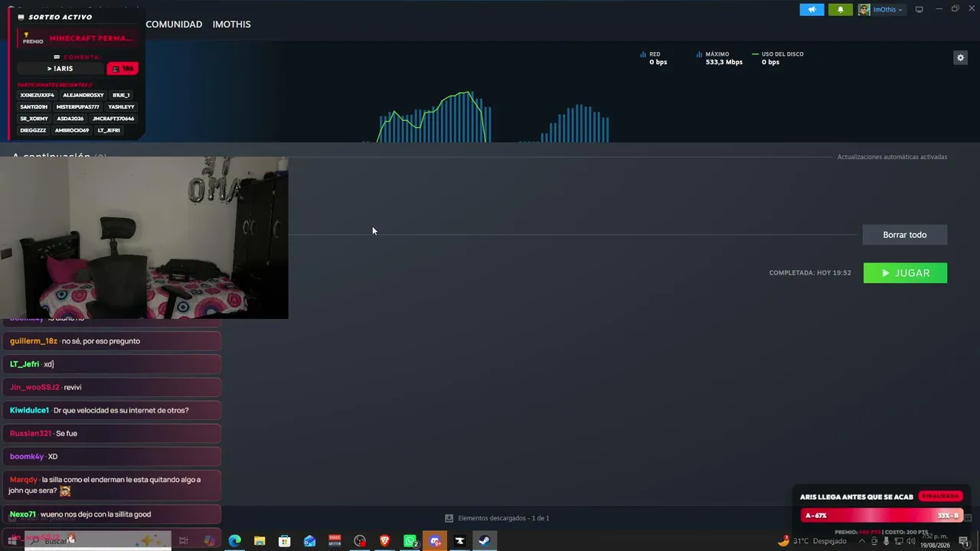Click Russian321 message 'Se fue'
980x551 pixels.
(x=112, y=433)
